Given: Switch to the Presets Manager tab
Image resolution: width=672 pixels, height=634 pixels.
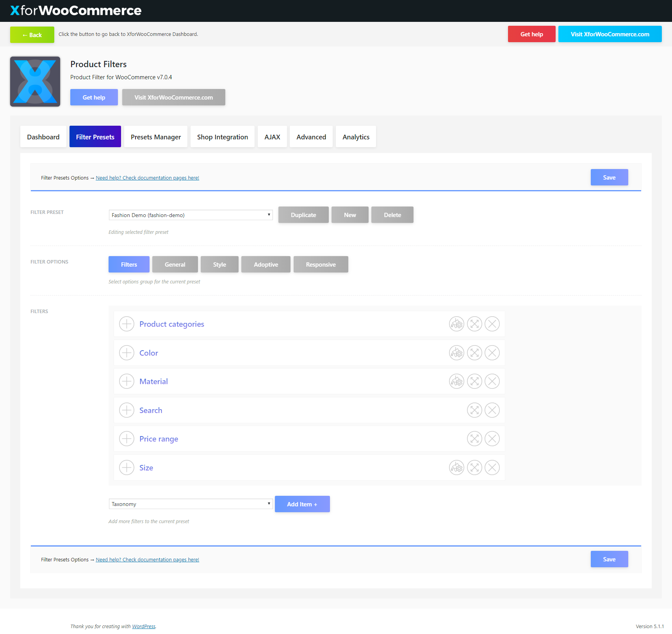Looking at the screenshot, I should click(156, 137).
